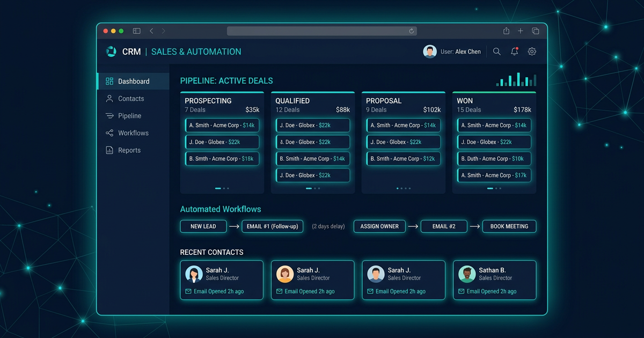The height and width of the screenshot is (338, 644).
Task: Click the bar chart icon above pipeline
Action: click(516, 80)
